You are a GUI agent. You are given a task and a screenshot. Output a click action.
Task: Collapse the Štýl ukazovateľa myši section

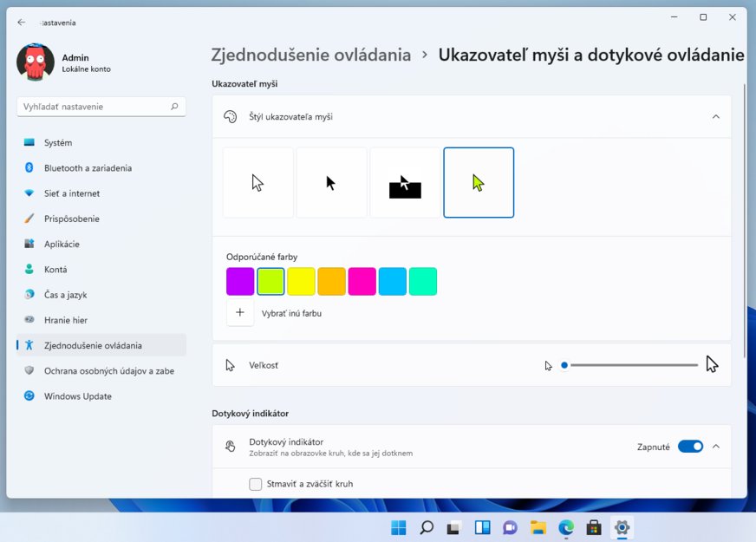tap(715, 116)
